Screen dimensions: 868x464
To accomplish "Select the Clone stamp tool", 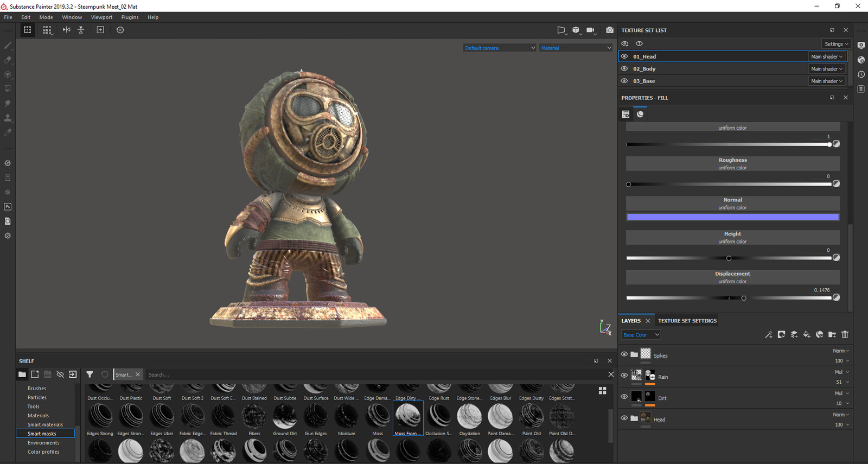I will tap(8, 117).
